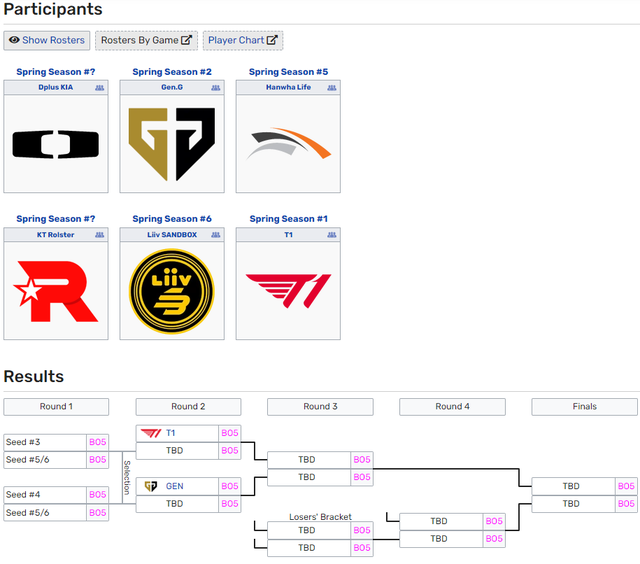Open the Player Chart link
This screenshot has width=640, height=564.
tap(243, 41)
